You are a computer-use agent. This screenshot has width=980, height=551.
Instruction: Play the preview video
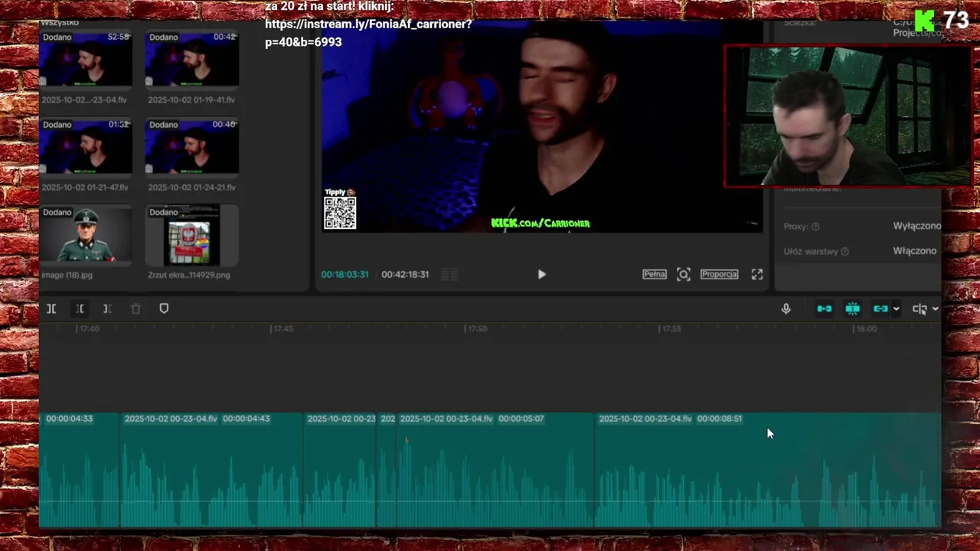point(541,274)
